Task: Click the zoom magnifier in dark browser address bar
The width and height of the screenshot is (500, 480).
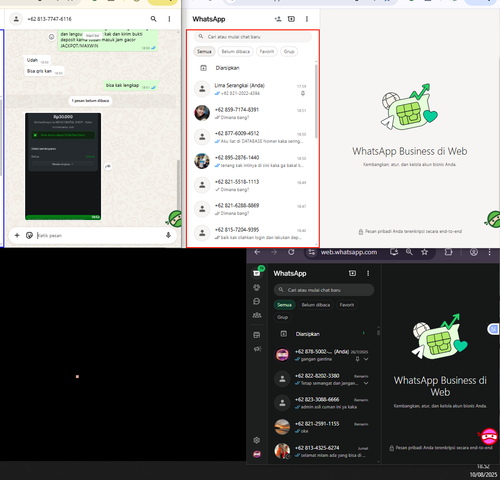Action: pyautogui.click(x=409, y=252)
